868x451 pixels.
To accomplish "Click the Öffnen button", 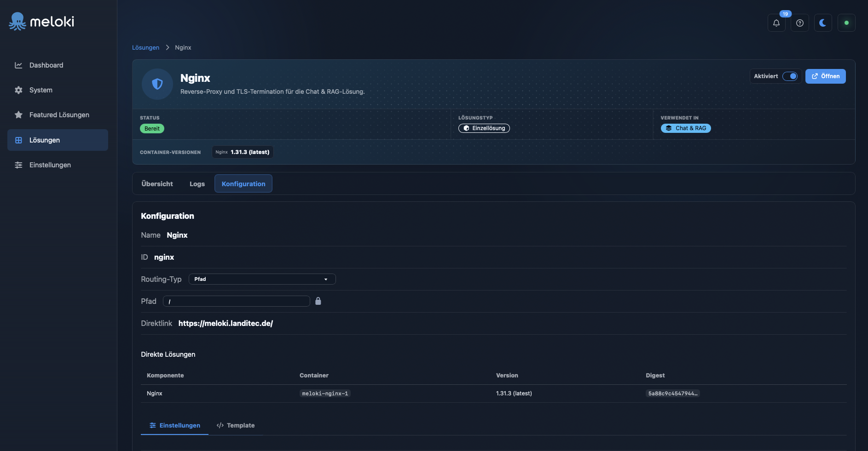I will (826, 76).
